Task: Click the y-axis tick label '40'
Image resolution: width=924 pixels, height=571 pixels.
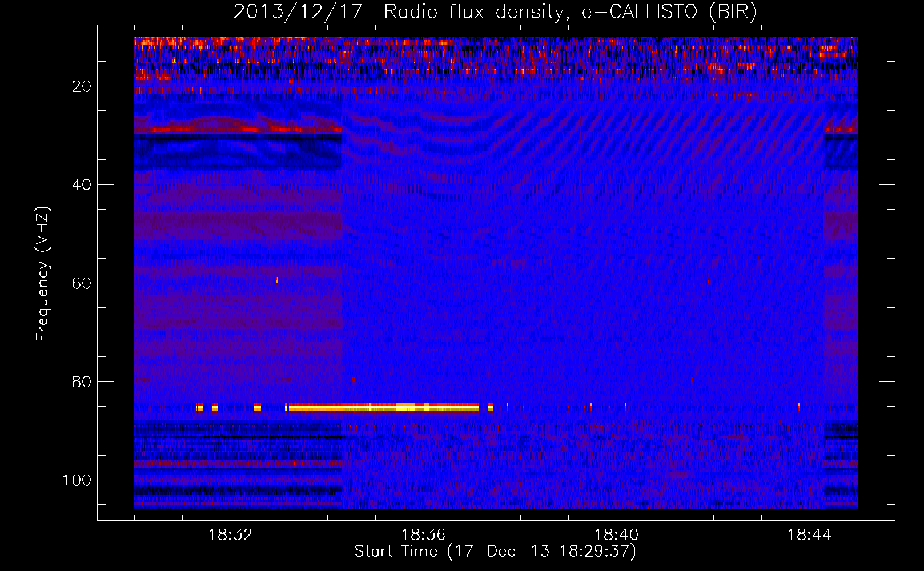Action: pos(82,185)
